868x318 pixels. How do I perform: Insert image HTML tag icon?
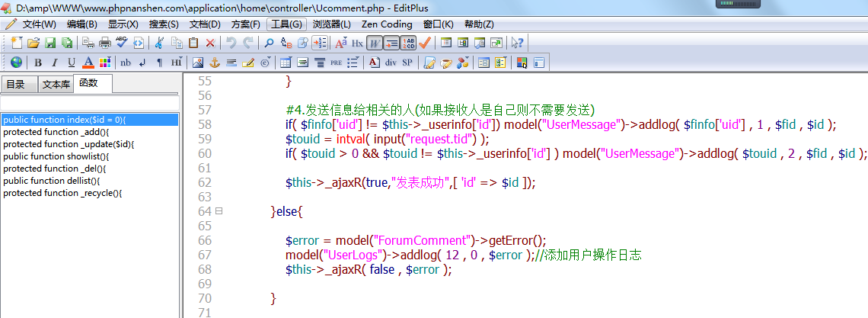[x=198, y=62]
